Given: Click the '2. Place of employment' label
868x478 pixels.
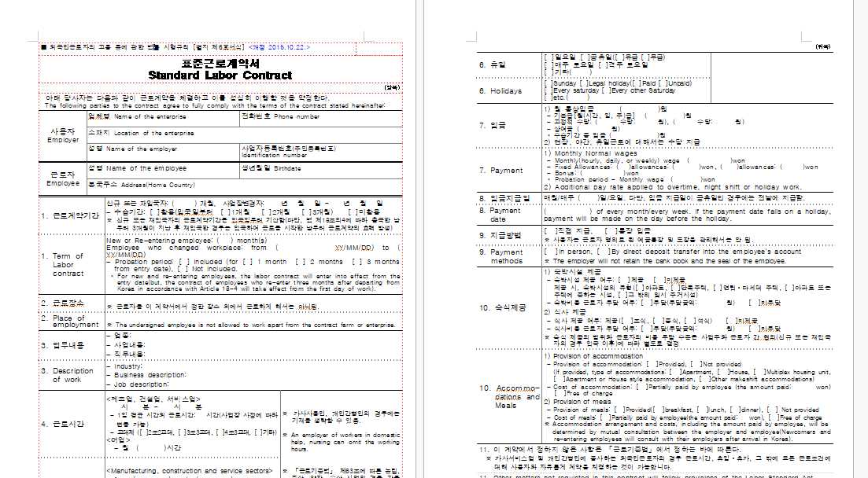Looking at the screenshot, I should click(70, 322).
